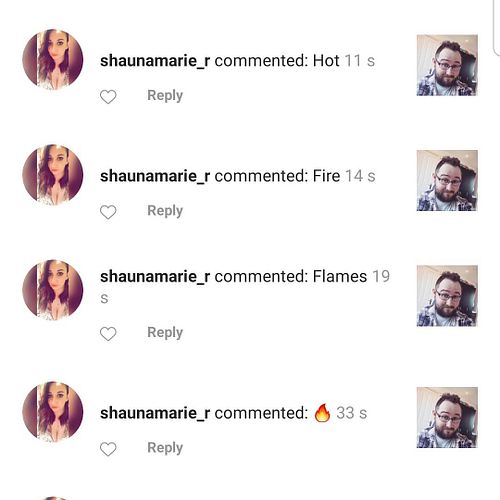This screenshot has width=500, height=500.
Task: Open shaunamarie_r avatar beside "Hot" comment
Action: (53, 60)
